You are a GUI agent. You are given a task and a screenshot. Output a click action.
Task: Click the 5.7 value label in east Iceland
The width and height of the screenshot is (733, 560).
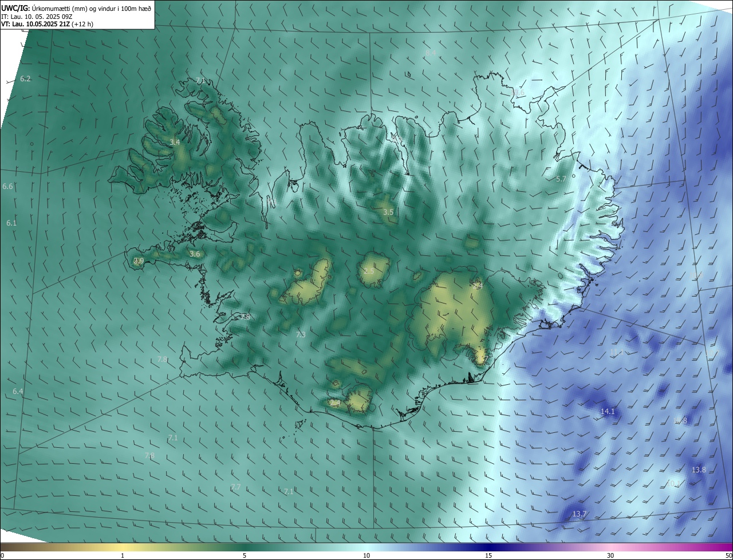(x=561, y=179)
